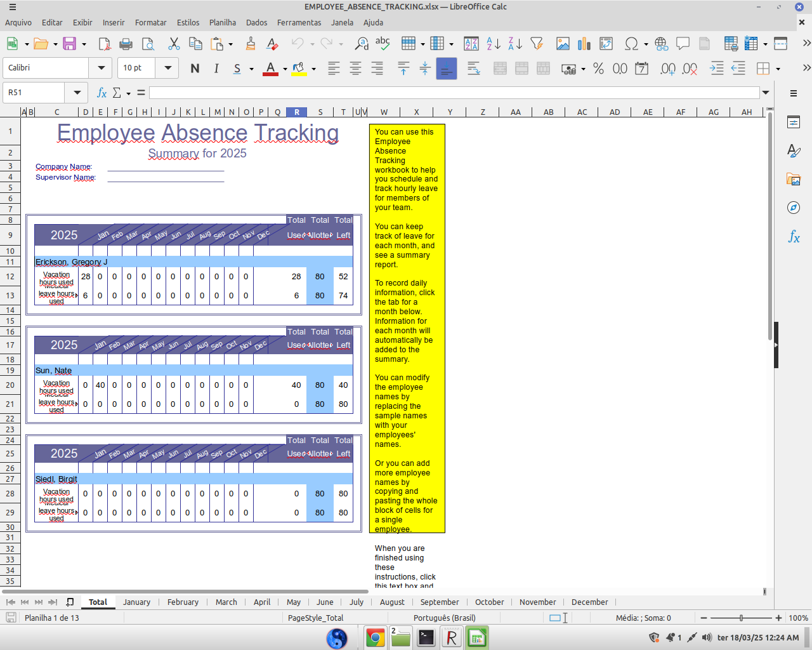Open the Font Size dropdown

pos(167,68)
